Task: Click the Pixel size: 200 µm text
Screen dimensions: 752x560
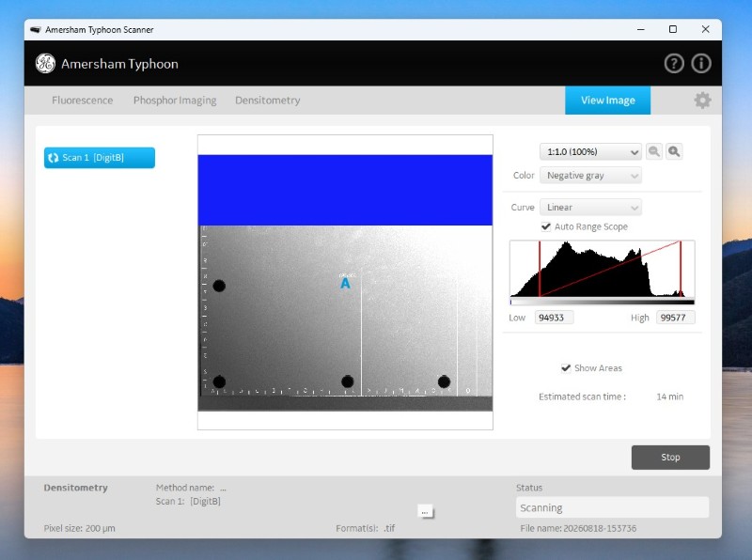Action: coord(80,528)
